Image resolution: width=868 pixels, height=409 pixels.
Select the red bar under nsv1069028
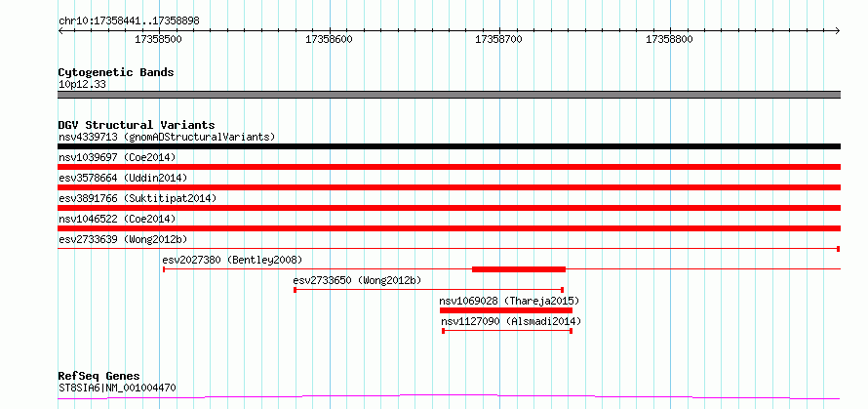click(506, 310)
